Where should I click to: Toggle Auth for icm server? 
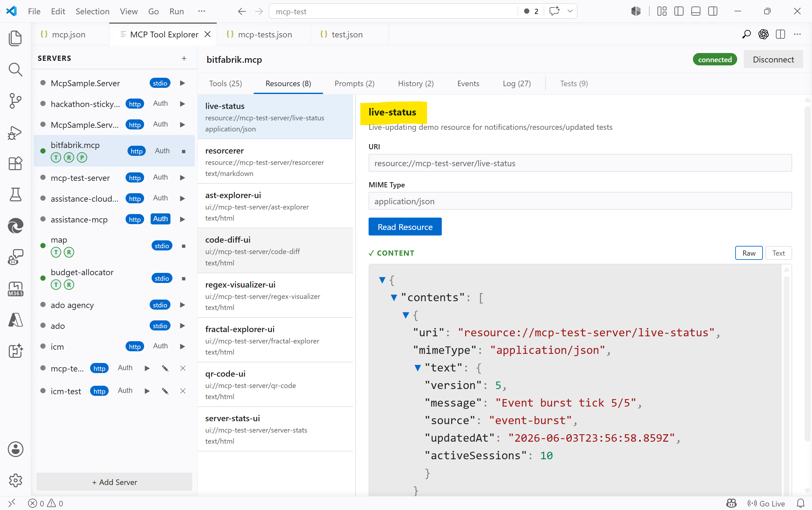(x=160, y=346)
